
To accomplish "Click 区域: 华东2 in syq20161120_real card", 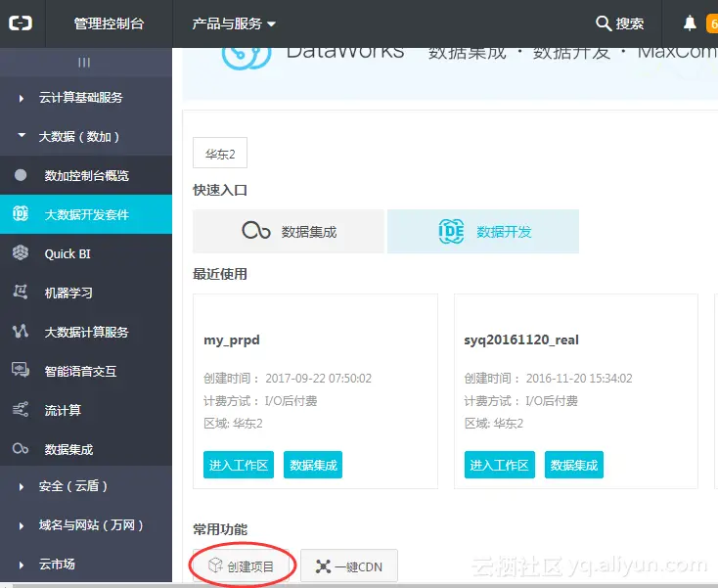I will point(494,423).
